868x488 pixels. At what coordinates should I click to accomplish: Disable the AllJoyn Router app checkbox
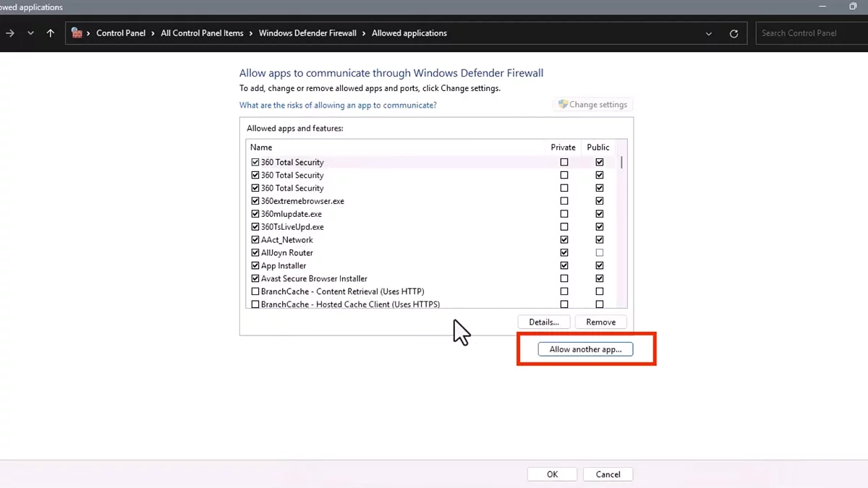[x=255, y=253]
